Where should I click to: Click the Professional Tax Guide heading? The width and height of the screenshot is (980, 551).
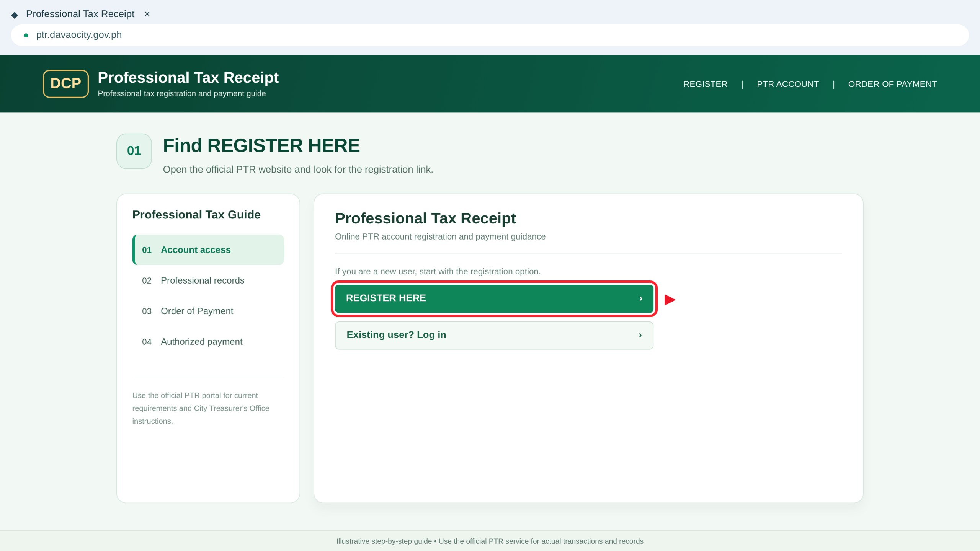point(196,215)
